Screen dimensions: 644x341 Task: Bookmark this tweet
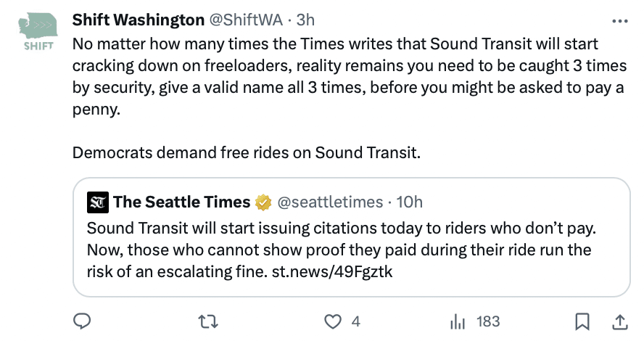pyautogui.click(x=582, y=321)
